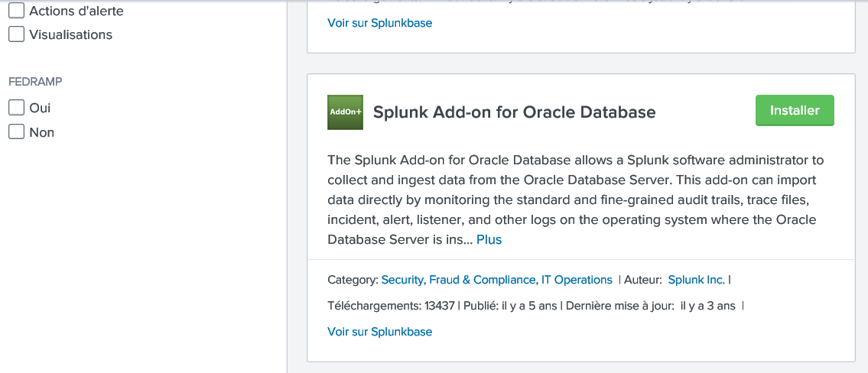Open Voir sur Splunkbase under Oracle add-on
This screenshot has height=373, width=868.
380,332
